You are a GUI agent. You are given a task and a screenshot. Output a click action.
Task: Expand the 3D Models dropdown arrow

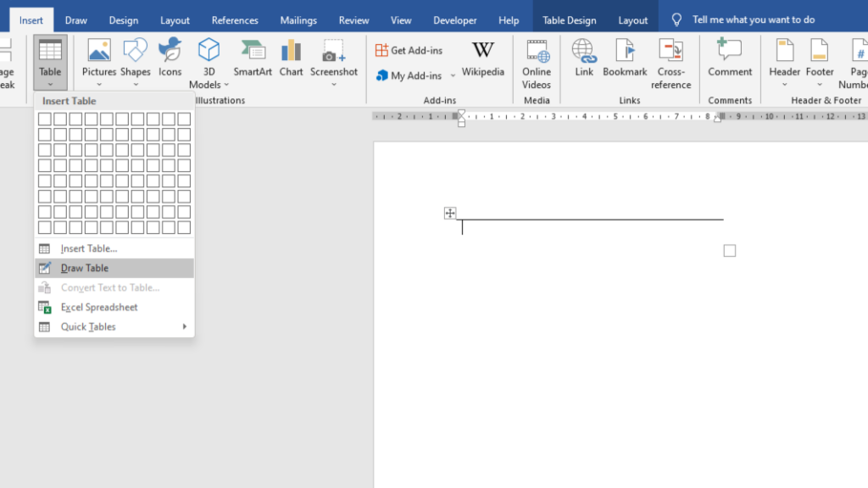click(226, 85)
